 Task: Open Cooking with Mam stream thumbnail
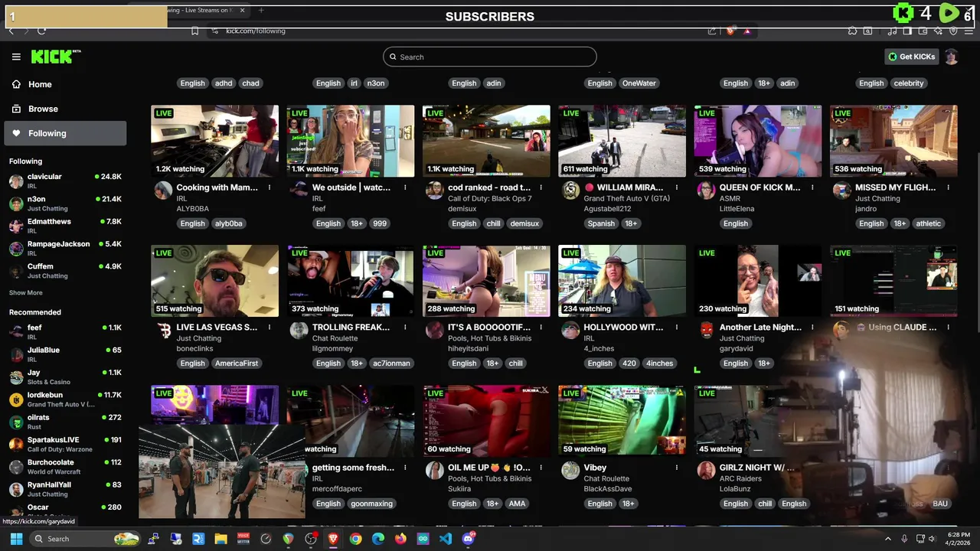[215, 141]
